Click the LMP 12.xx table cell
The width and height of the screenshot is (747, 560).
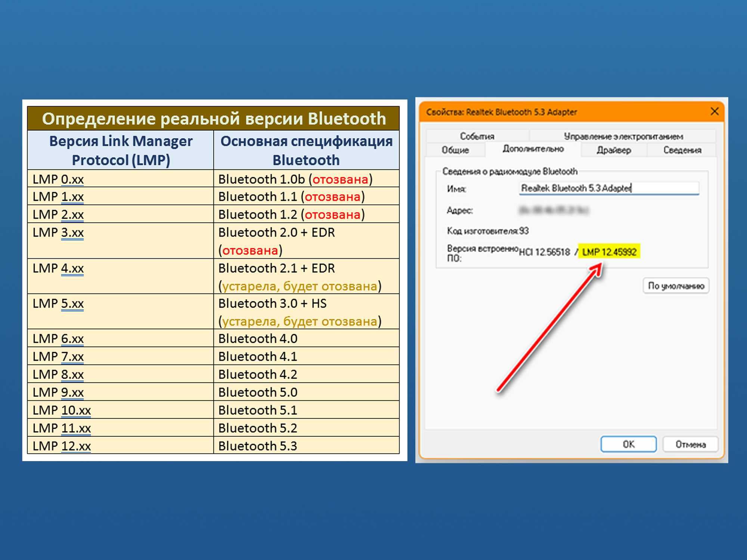[120, 445]
